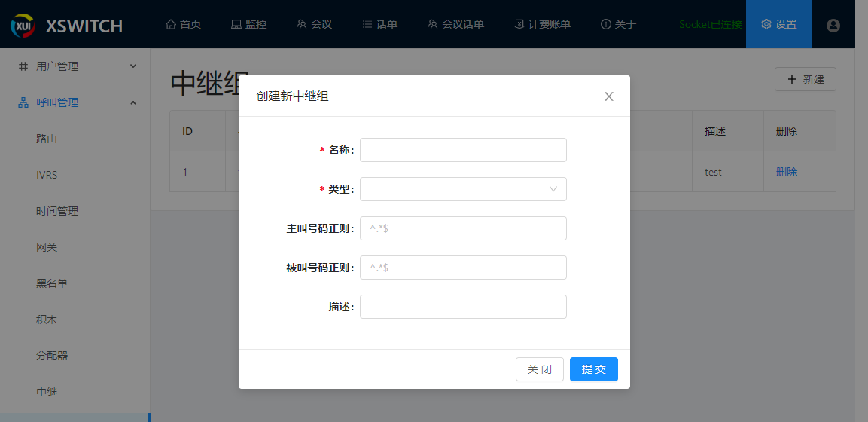Open 会议话单 conference records
The height and width of the screenshot is (422, 868).
pos(455,24)
